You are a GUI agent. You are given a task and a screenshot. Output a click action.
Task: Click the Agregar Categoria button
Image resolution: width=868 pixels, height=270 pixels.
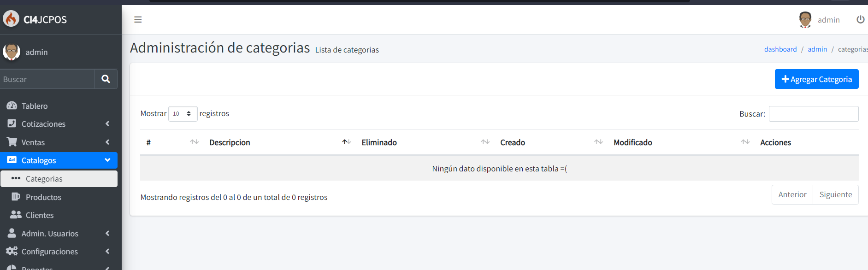(816, 79)
